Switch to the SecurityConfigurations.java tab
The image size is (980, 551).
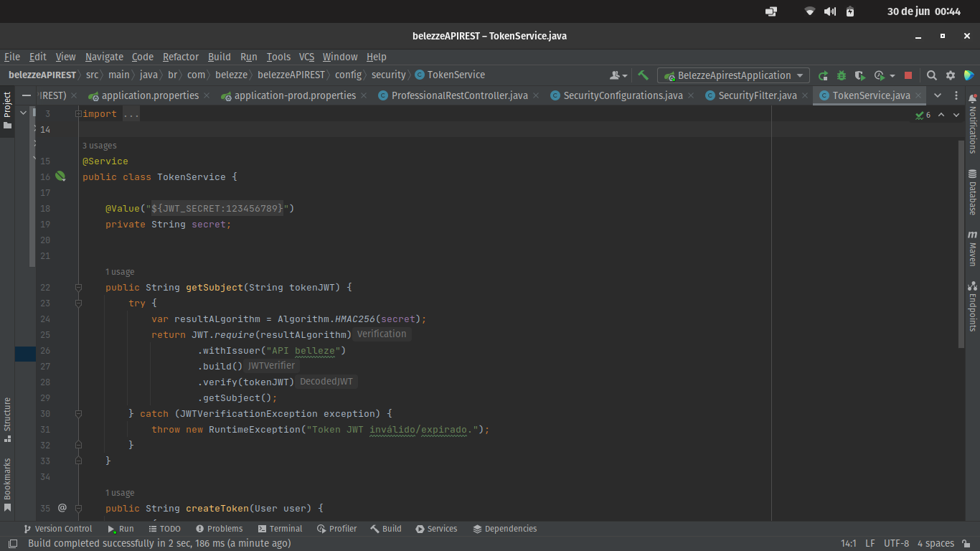tap(623, 95)
